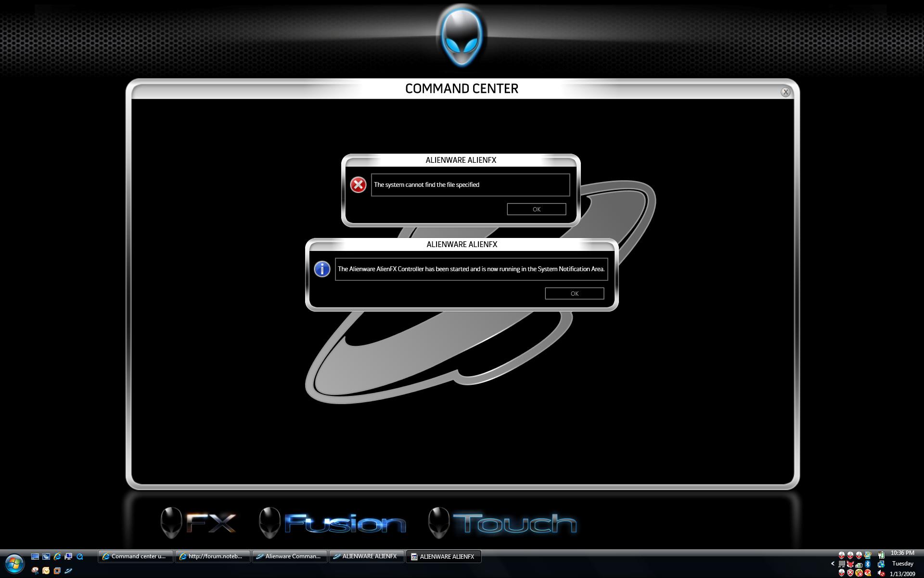This screenshot has width=924, height=578.
Task: Click the red error X icon
Action: tap(358, 184)
